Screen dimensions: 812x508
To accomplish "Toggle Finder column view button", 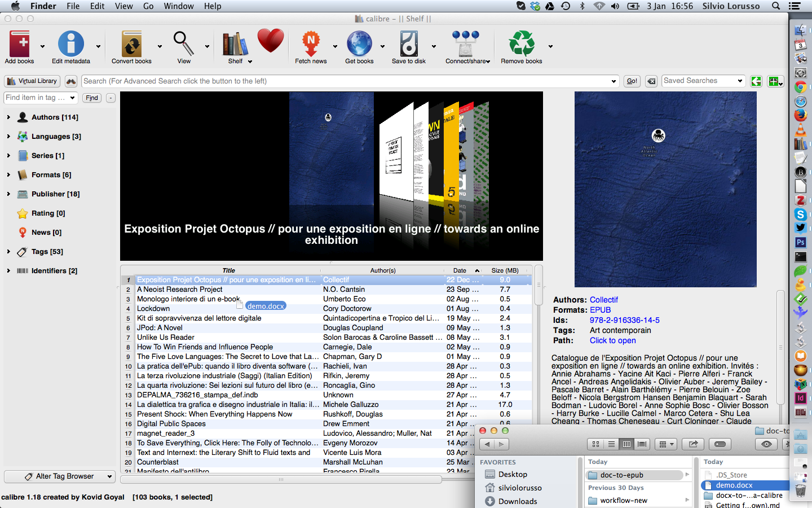I will (626, 444).
